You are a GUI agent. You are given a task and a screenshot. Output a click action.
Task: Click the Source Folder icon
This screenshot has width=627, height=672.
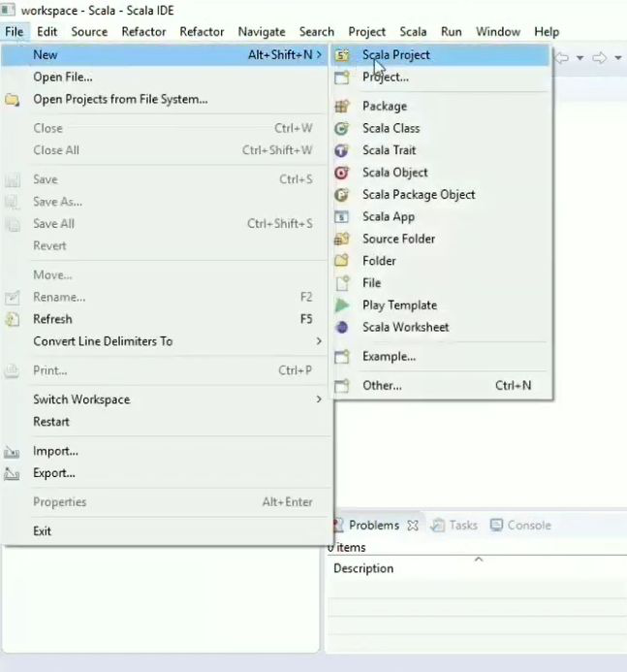pos(342,240)
